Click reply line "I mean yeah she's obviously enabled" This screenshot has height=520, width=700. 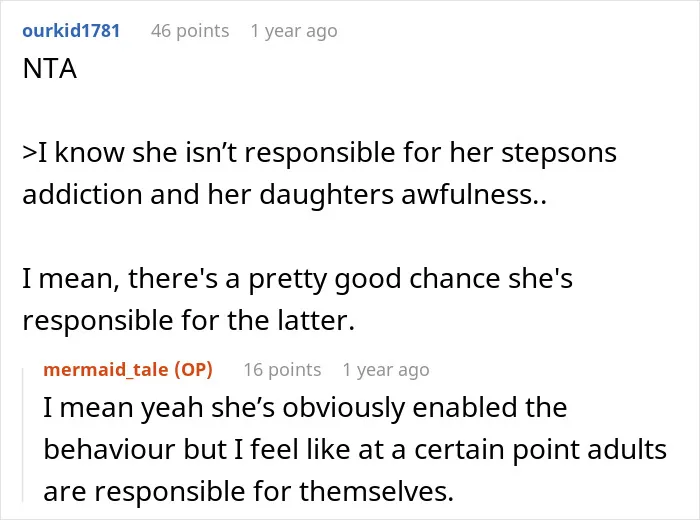pos(305,408)
